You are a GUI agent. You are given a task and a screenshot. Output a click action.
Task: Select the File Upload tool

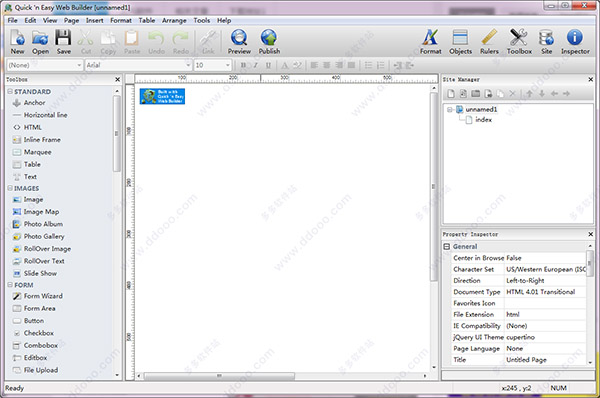(35, 370)
